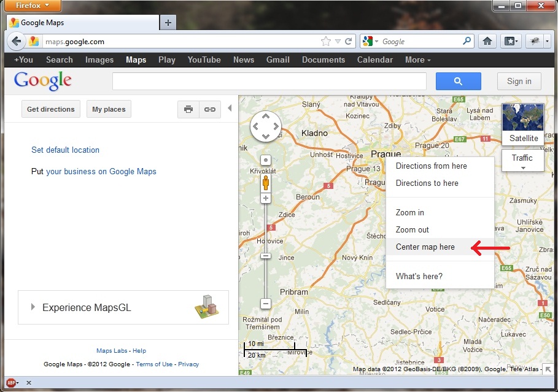Click the Pegman street view figure

click(265, 181)
